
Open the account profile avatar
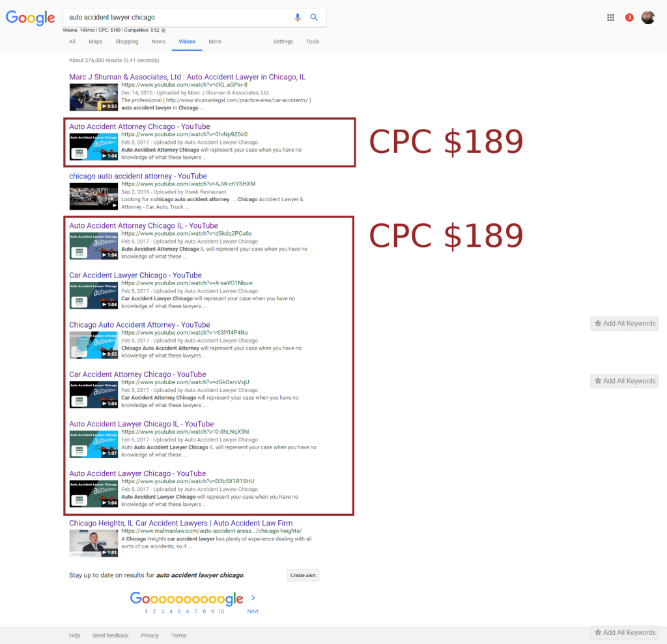point(648,18)
